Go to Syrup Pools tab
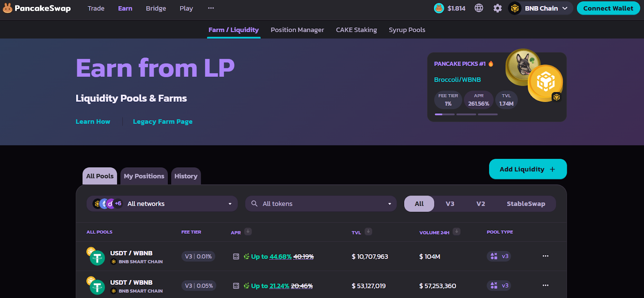The image size is (644, 298). (x=407, y=30)
